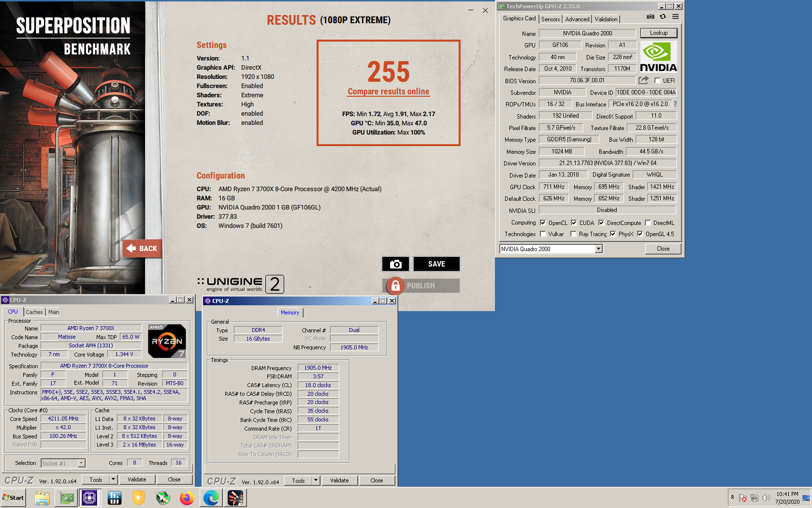
Task: Click Validate in CPU-Z memory window
Action: pyautogui.click(x=339, y=480)
